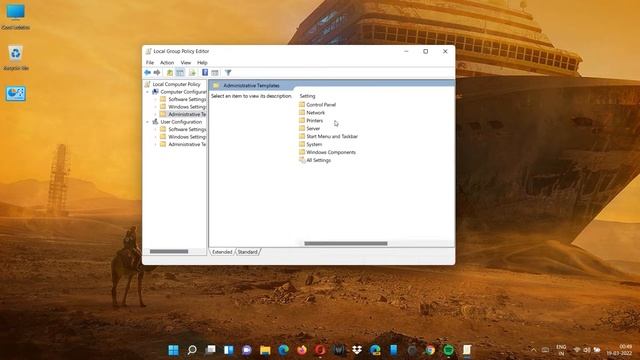The height and width of the screenshot is (360, 640).
Task: Open the Action menu
Action: click(x=167, y=62)
